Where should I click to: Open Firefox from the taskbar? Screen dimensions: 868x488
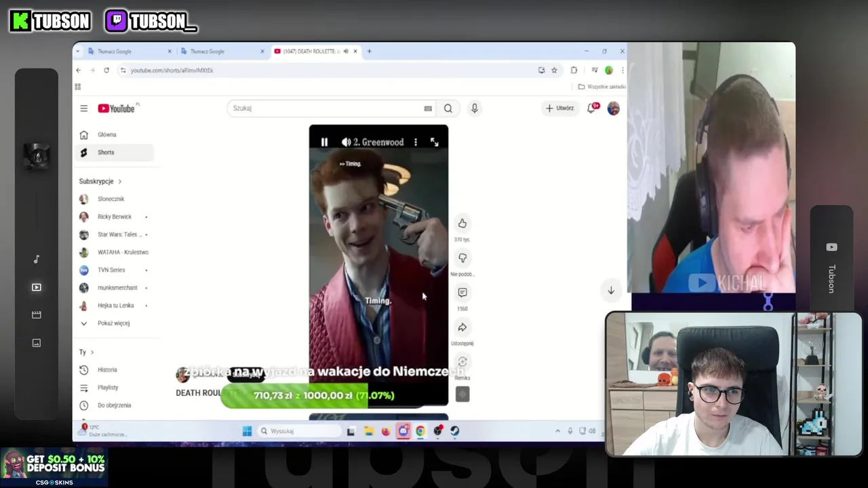pyautogui.click(x=386, y=431)
